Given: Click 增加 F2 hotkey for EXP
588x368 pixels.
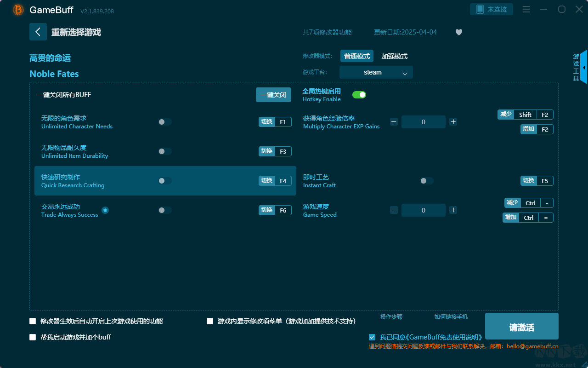Looking at the screenshot, I should [x=537, y=129].
